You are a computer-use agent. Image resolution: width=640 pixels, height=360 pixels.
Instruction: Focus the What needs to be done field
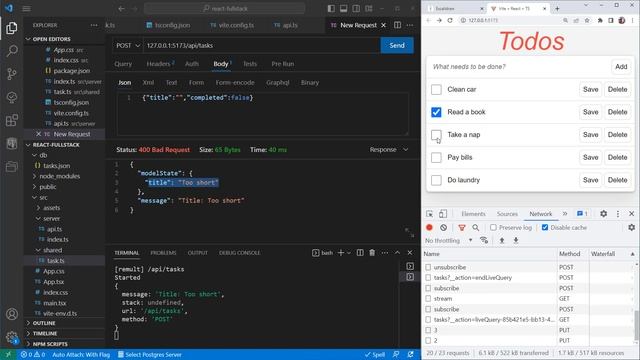click(x=518, y=67)
